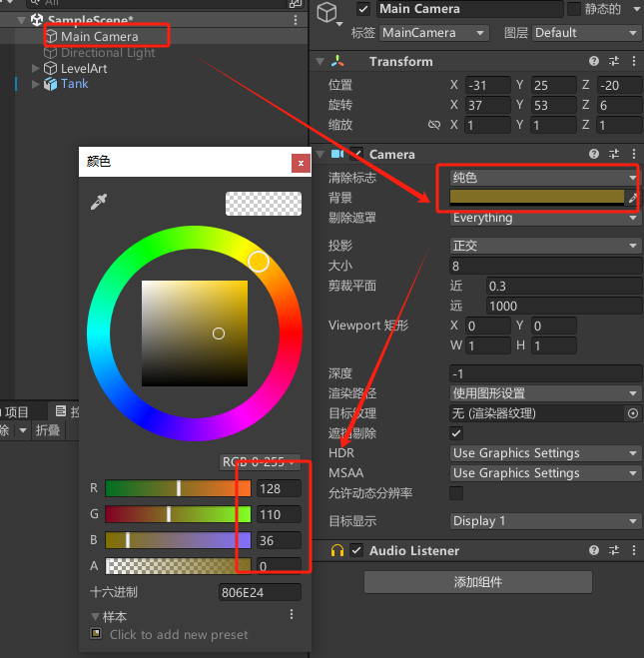Switch to the 项目 project tab
The image size is (644, 658).
click(x=17, y=412)
